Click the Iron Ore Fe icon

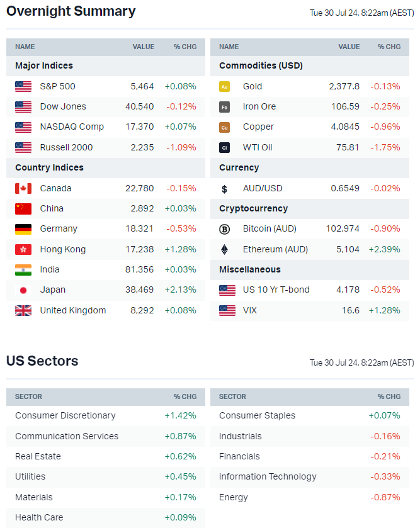[x=224, y=107]
